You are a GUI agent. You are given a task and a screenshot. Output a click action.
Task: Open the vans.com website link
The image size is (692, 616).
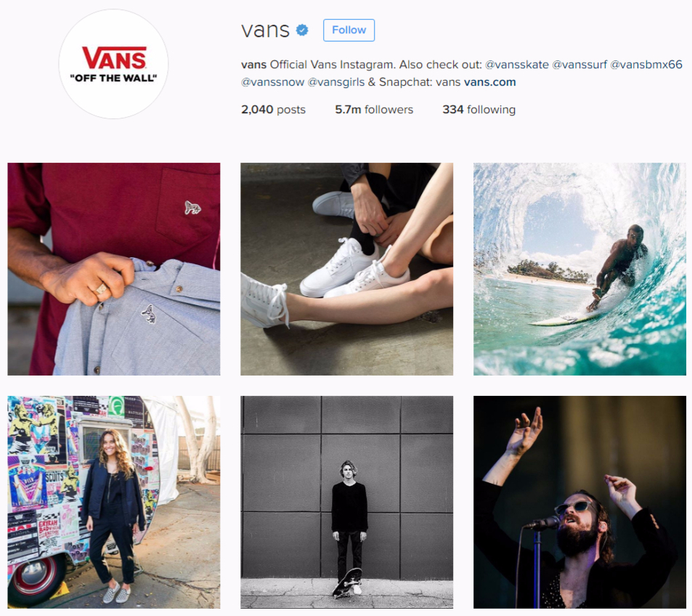tap(490, 82)
